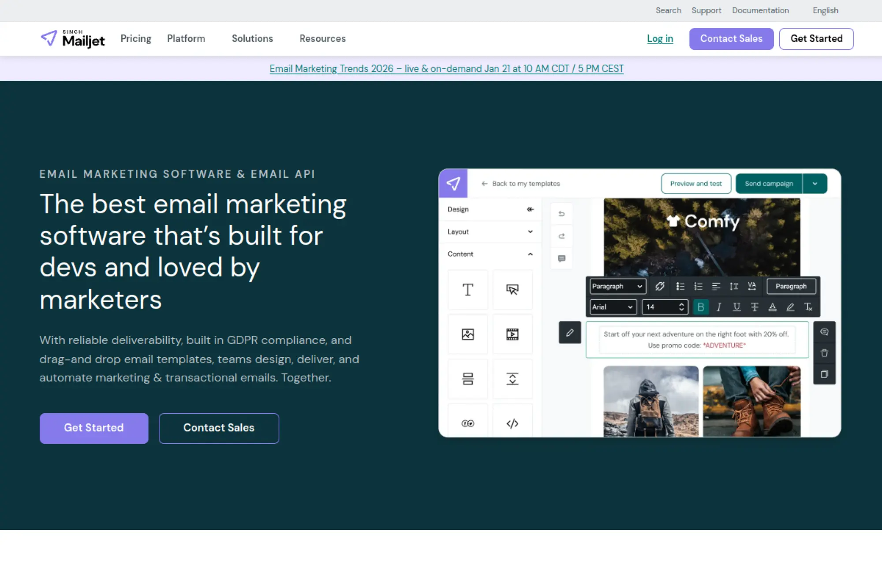Add a Social media block
Viewport: 882px width, 588px height.
tap(467, 423)
